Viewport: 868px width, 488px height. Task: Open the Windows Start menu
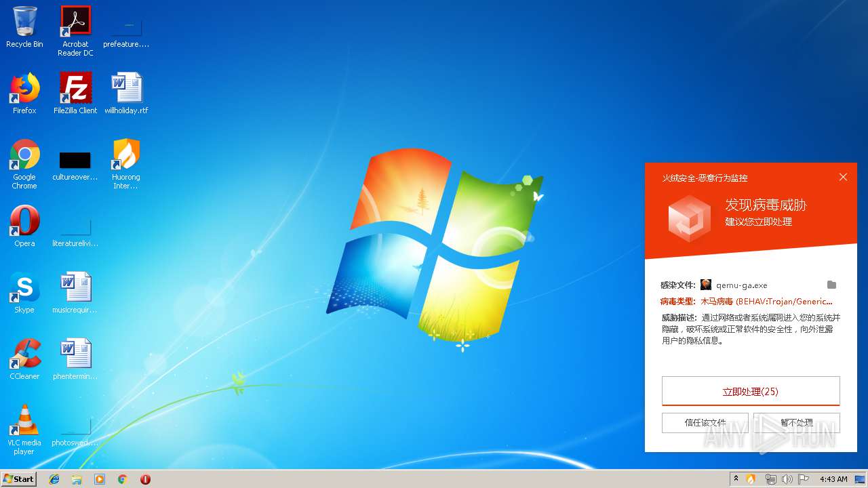[19, 479]
